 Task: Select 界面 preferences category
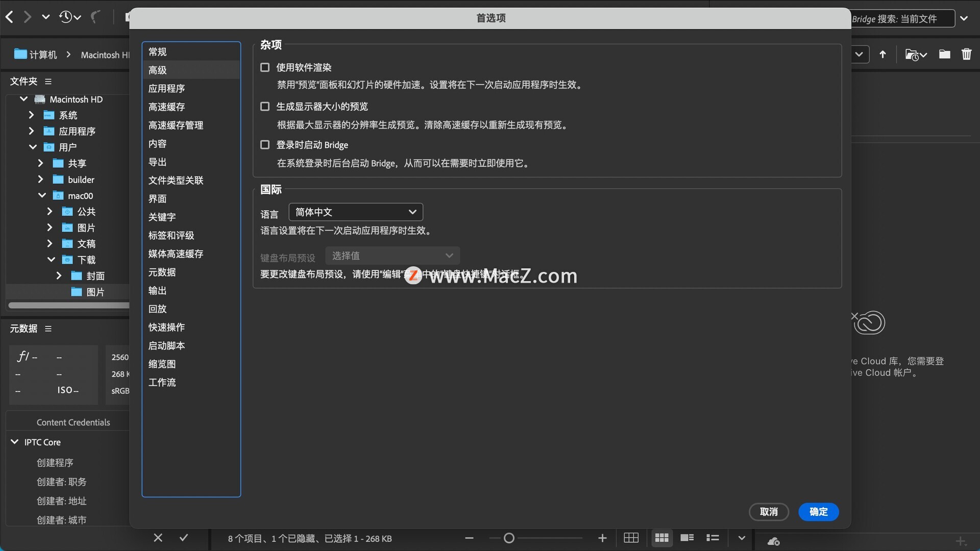click(x=191, y=198)
